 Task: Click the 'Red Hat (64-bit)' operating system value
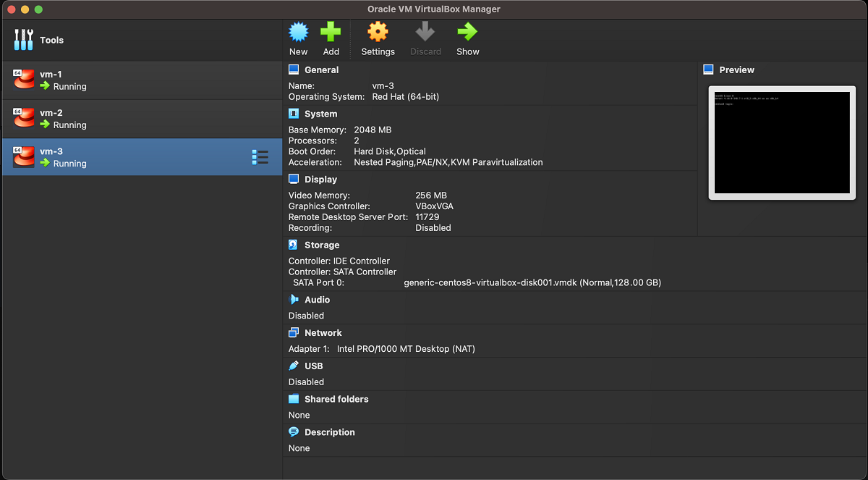pos(405,96)
